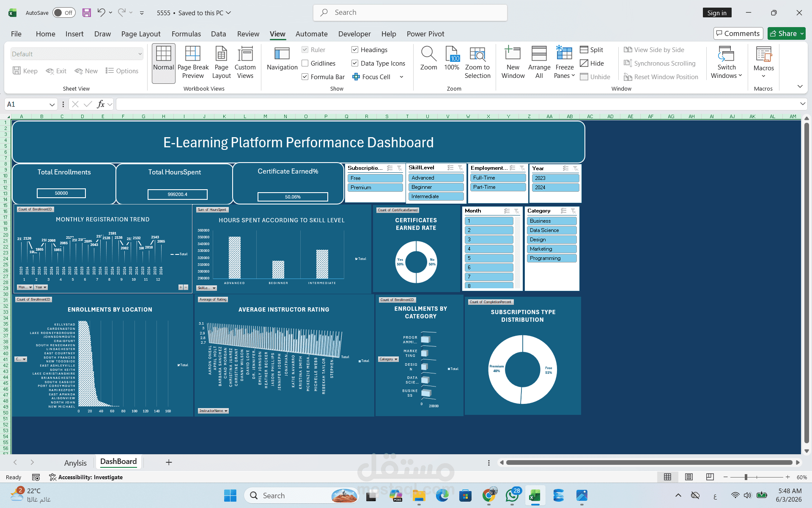Expand the formula bar

coord(802,104)
